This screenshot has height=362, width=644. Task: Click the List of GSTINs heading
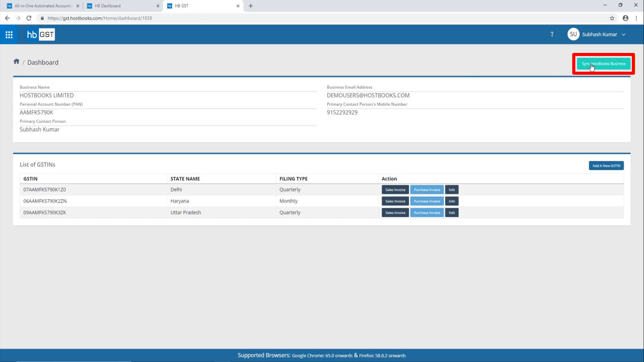point(37,165)
